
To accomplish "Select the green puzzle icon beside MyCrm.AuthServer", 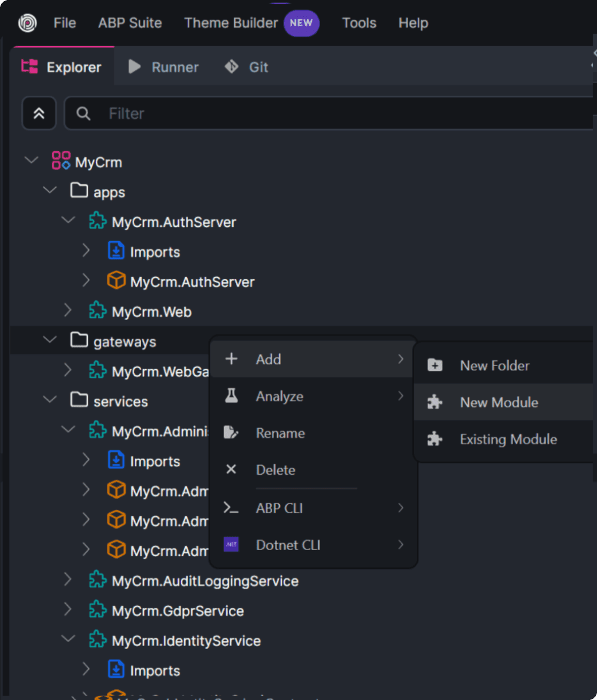I will point(97,221).
